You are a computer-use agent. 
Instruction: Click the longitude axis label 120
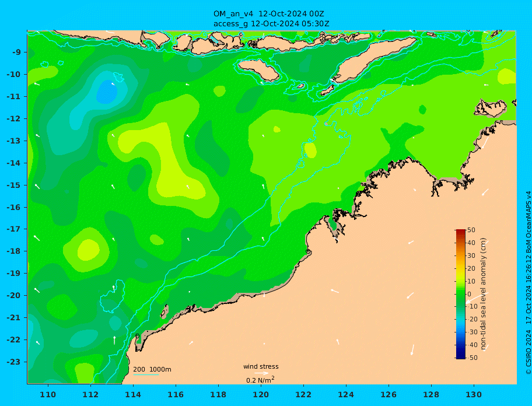click(261, 395)
